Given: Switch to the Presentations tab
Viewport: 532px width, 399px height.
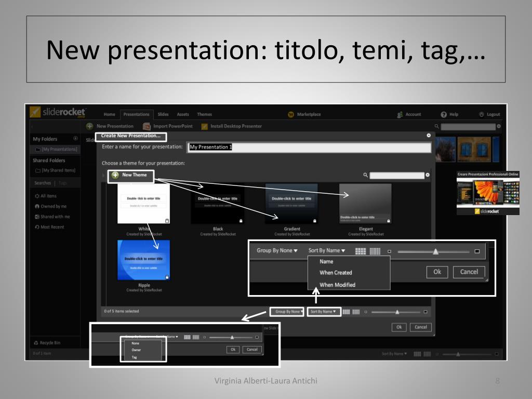Looking at the screenshot, I should point(137,115).
